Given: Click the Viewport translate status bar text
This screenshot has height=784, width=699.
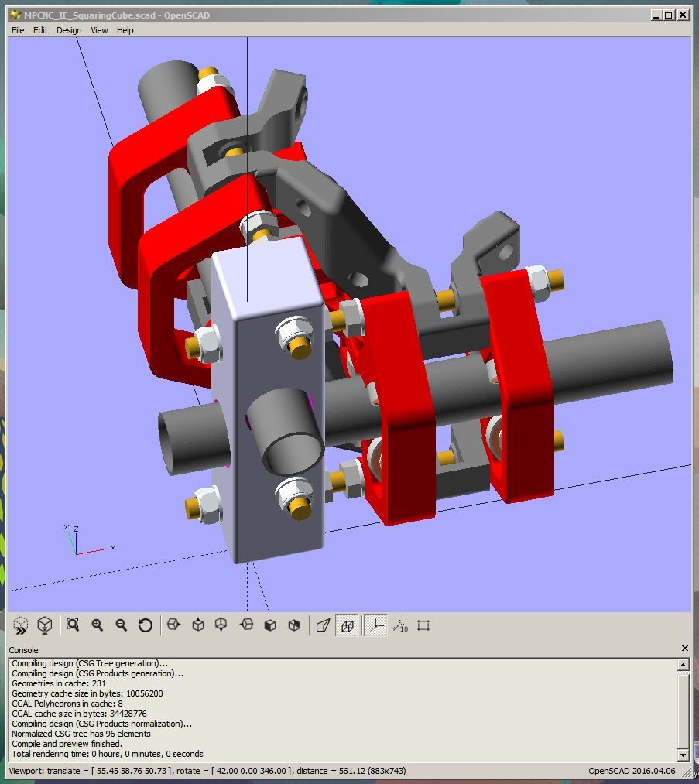Looking at the screenshot, I should click(207, 771).
